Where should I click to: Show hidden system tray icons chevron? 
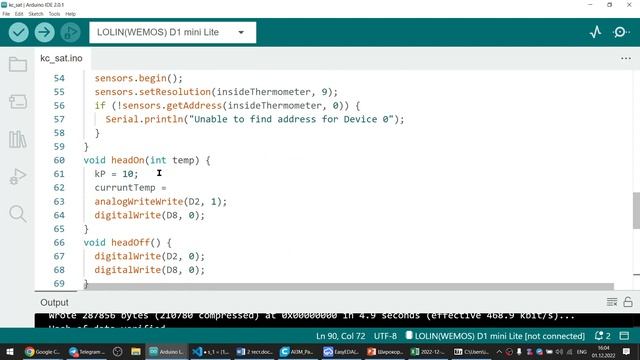point(499,351)
